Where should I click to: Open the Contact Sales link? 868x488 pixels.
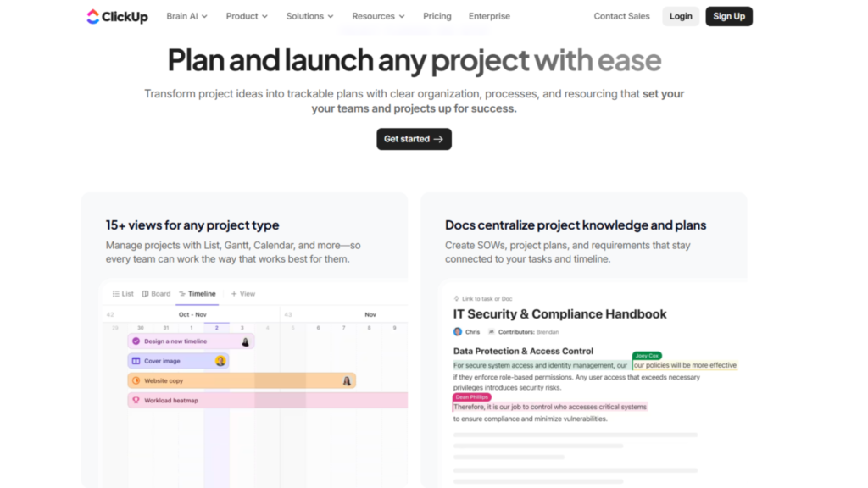pyautogui.click(x=621, y=16)
